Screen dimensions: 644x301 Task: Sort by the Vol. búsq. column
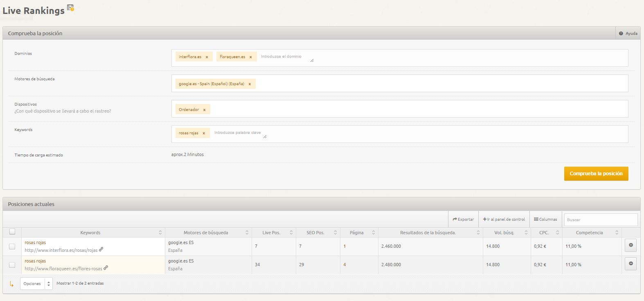point(507,233)
